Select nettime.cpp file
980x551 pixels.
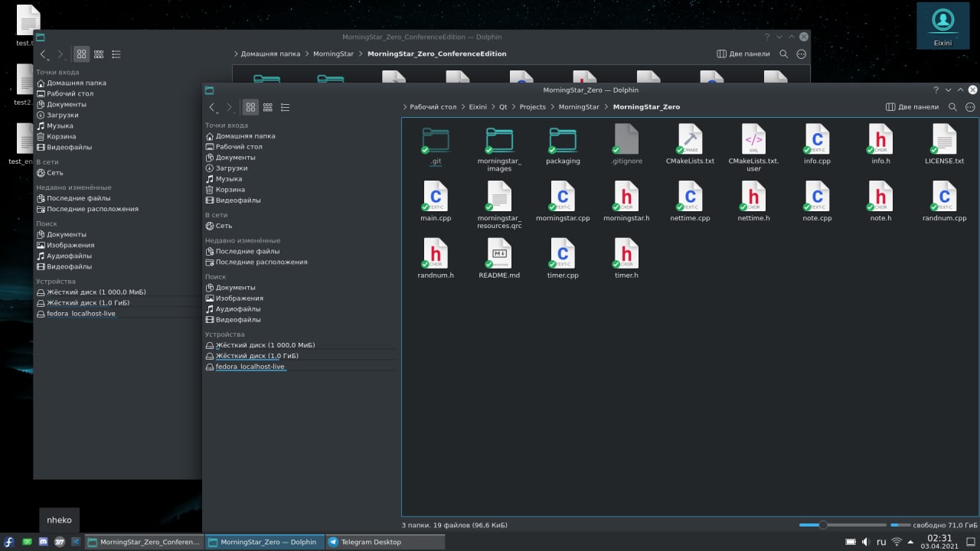click(690, 202)
